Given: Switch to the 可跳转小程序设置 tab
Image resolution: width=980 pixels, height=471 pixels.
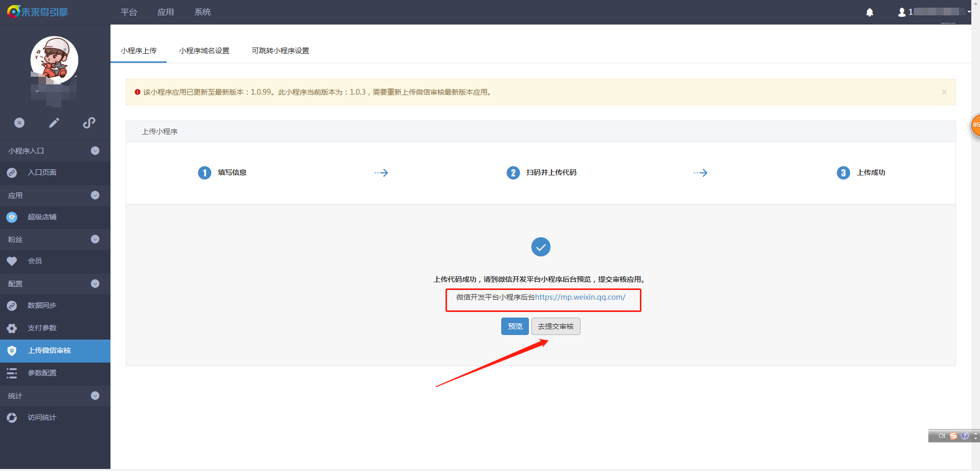Looking at the screenshot, I should 280,51.
